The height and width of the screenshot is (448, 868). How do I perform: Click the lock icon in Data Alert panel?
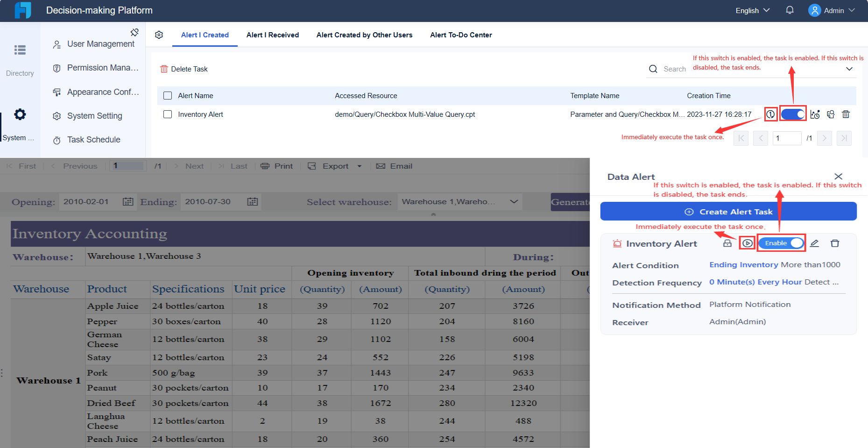(x=727, y=243)
